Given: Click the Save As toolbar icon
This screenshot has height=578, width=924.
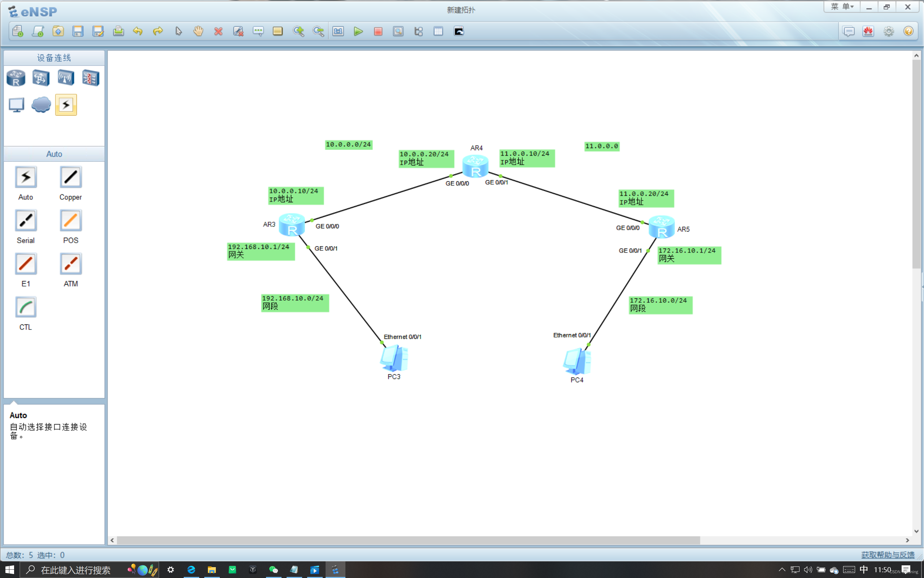Looking at the screenshot, I should (98, 31).
